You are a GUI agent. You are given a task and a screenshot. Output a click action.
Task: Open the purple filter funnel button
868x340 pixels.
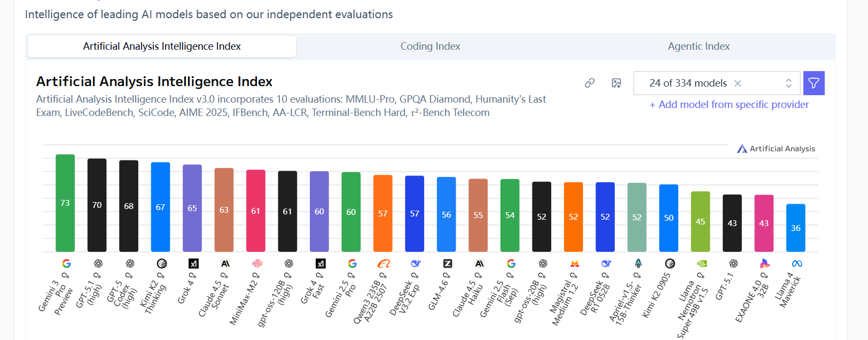(x=814, y=83)
